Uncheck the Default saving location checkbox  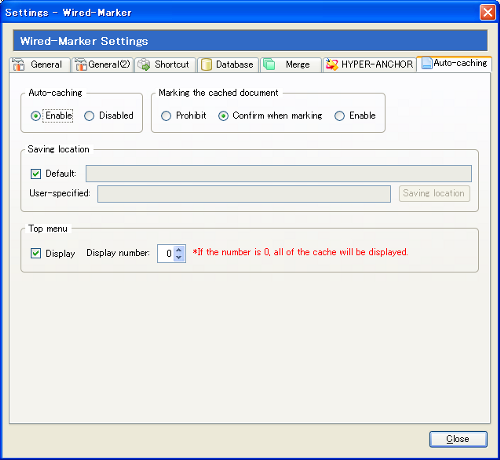[x=36, y=174]
